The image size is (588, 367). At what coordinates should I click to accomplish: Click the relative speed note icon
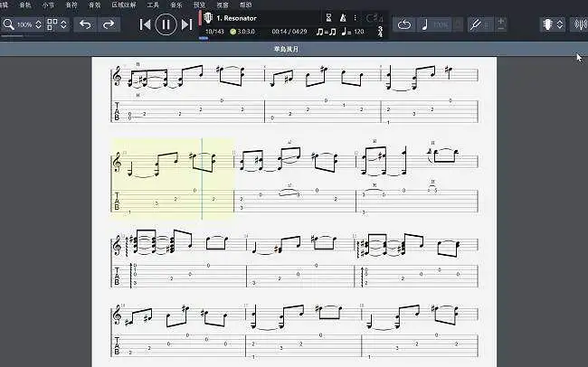coord(424,24)
